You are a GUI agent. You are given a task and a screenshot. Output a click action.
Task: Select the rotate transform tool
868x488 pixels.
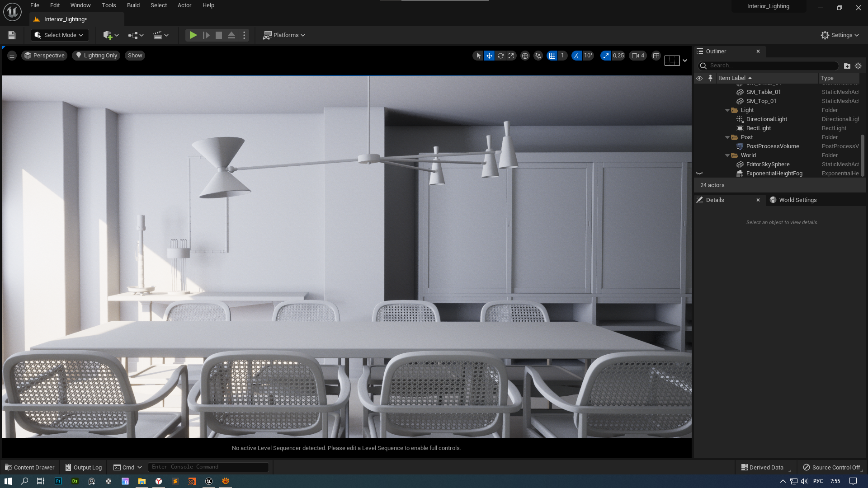pos(500,56)
